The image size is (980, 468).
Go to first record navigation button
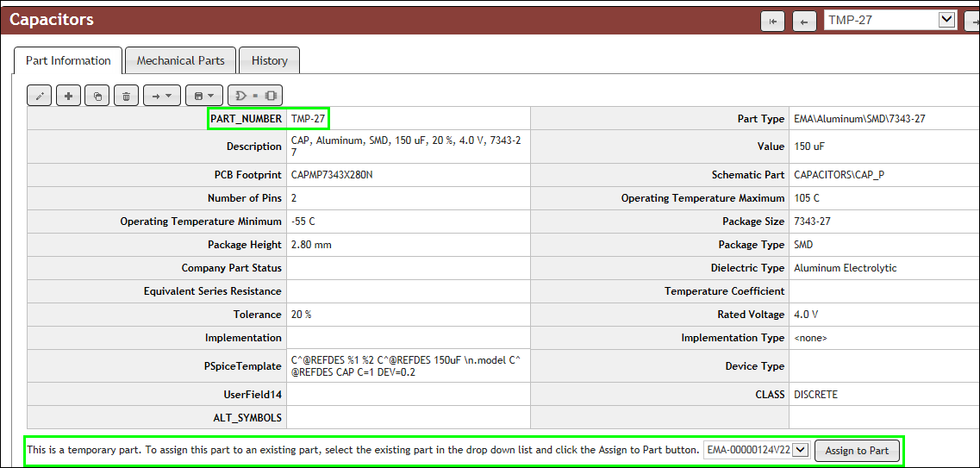point(772,22)
